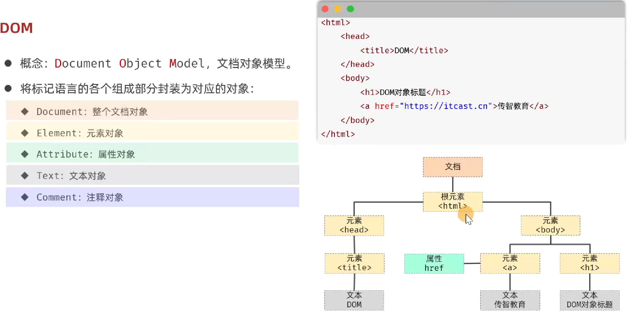This screenshot has width=644, height=325.
Task: Select the 元素 <body> node
Action: pos(550,225)
